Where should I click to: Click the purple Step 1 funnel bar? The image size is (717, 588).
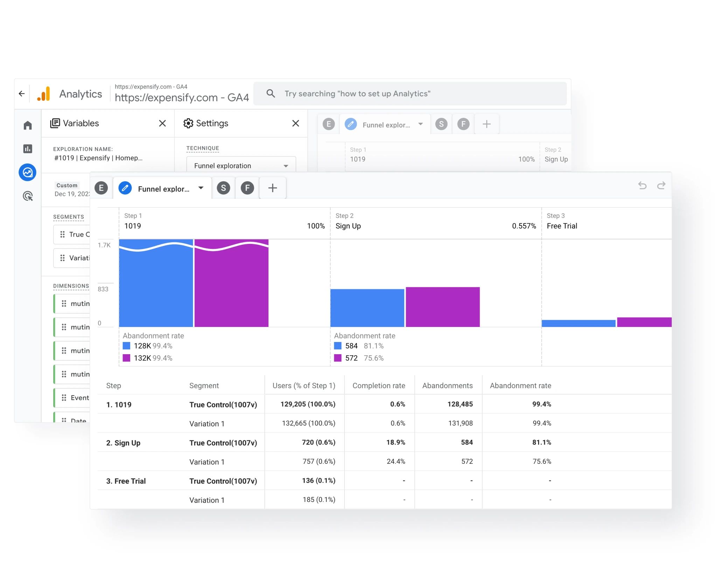point(231,283)
